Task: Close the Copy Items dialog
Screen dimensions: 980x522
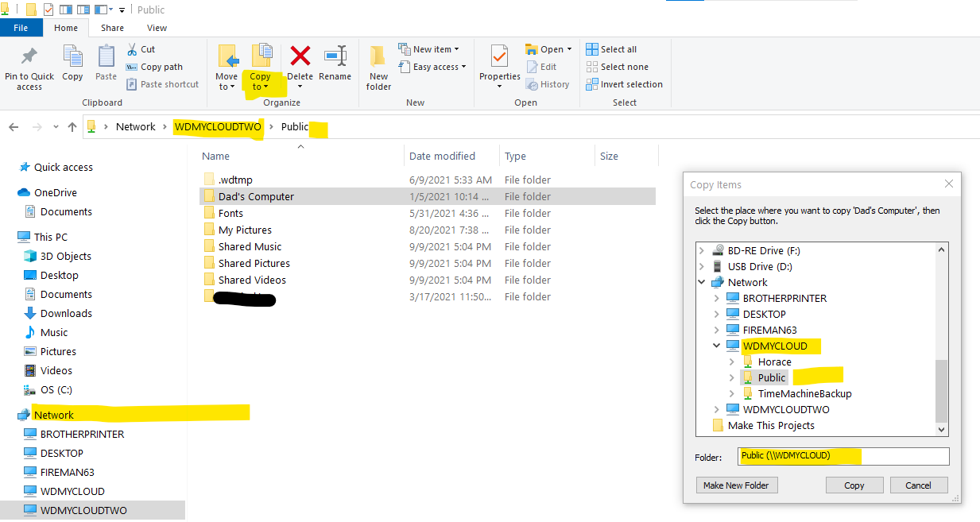Action: (x=948, y=184)
